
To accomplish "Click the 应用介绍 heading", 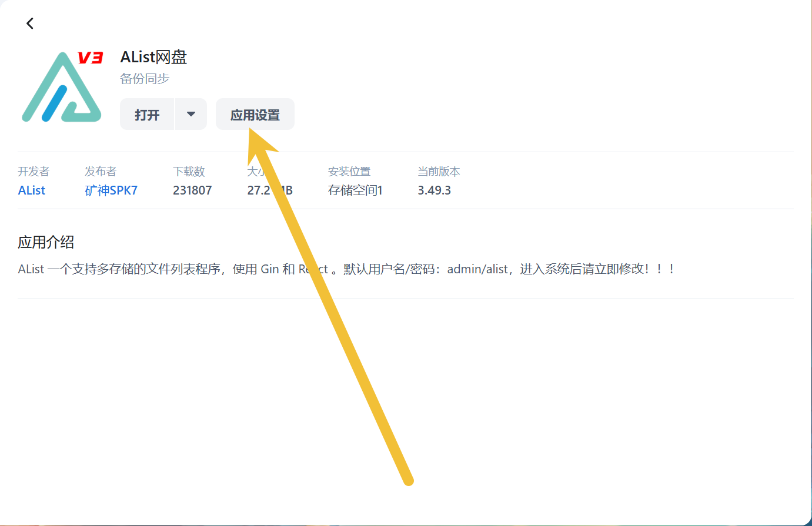I will click(46, 242).
